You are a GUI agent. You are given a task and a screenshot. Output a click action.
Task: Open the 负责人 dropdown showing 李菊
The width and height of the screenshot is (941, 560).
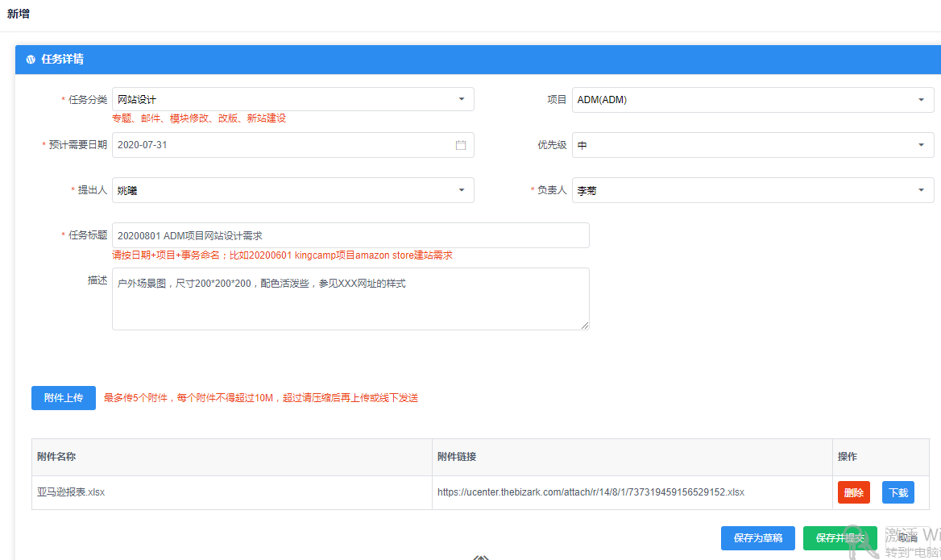(752, 190)
